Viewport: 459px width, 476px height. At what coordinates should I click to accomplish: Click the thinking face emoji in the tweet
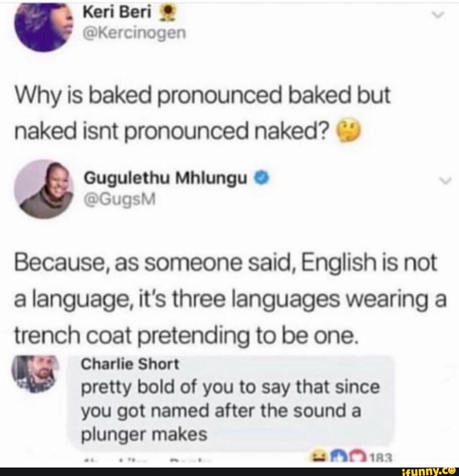coord(349,131)
